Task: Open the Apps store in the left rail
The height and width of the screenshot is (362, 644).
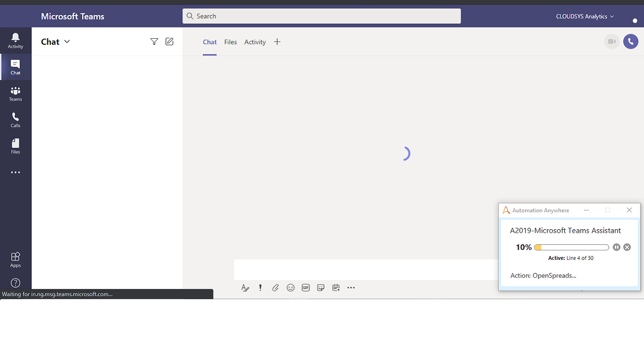Action: click(16, 259)
